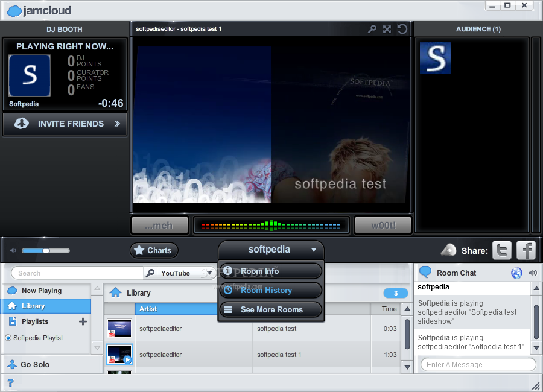Click AUDIENCE (1) header

click(478, 29)
